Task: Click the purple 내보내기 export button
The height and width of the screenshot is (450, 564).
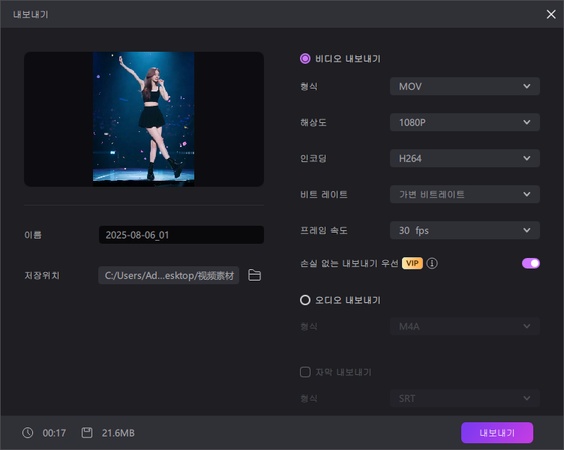Action: click(x=497, y=433)
